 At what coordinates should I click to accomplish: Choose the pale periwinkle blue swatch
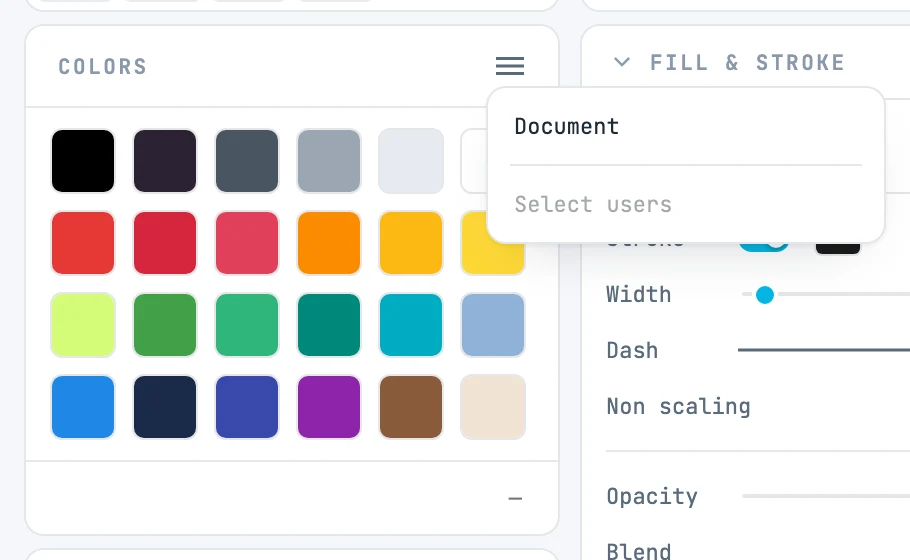pyautogui.click(x=493, y=325)
